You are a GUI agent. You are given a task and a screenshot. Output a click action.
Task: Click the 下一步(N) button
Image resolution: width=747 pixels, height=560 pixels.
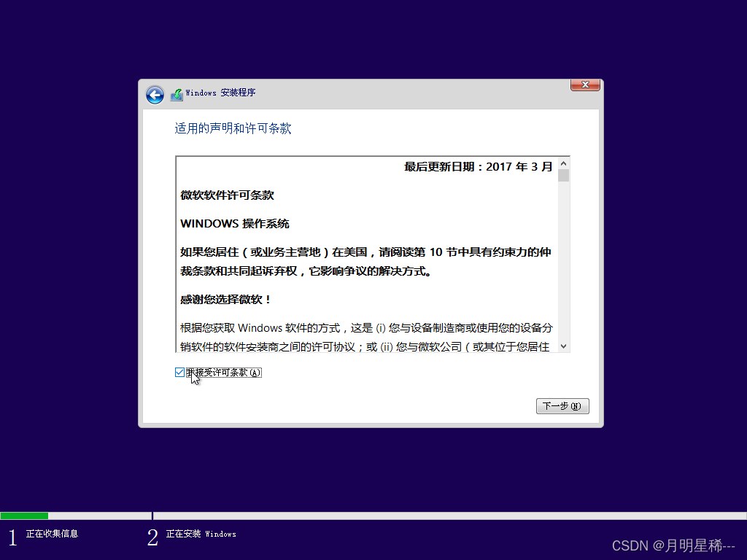562,406
